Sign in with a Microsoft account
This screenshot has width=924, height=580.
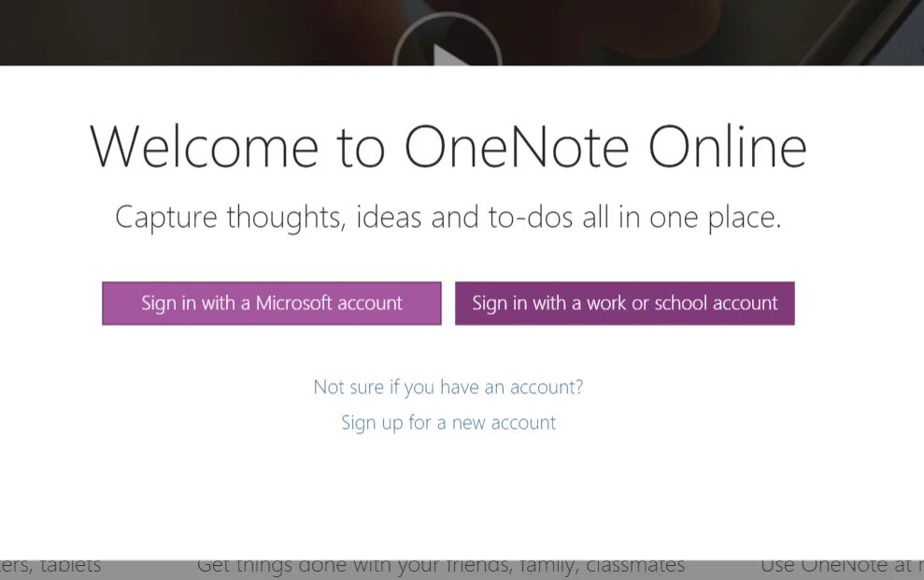coord(272,304)
